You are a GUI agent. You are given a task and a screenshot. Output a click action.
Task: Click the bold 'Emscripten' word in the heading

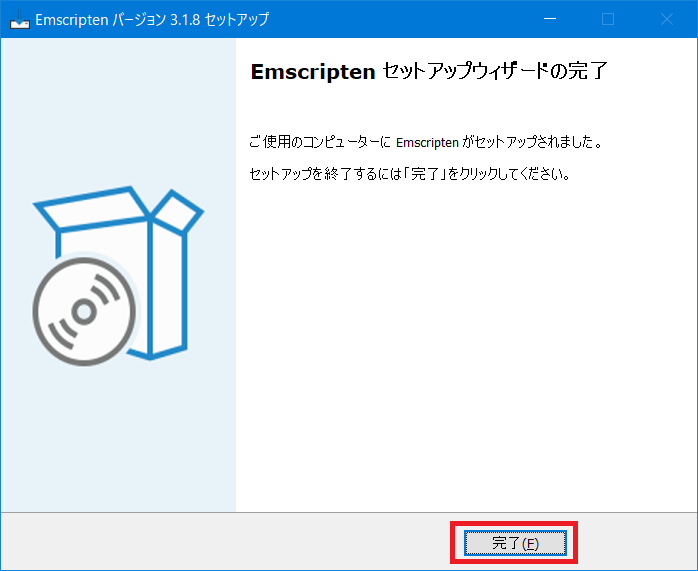pos(313,72)
